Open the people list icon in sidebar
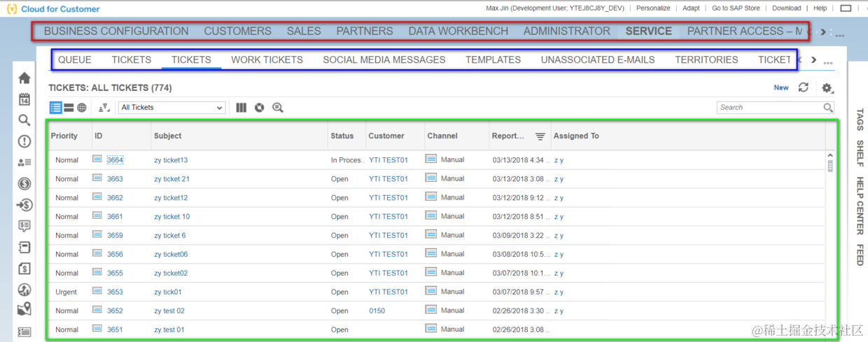868x342 pixels. coord(24,162)
